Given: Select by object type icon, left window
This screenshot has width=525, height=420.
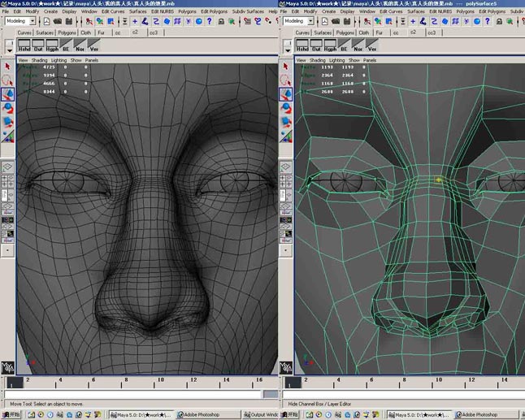Looking at the screenshot, I should coord(100,21).
